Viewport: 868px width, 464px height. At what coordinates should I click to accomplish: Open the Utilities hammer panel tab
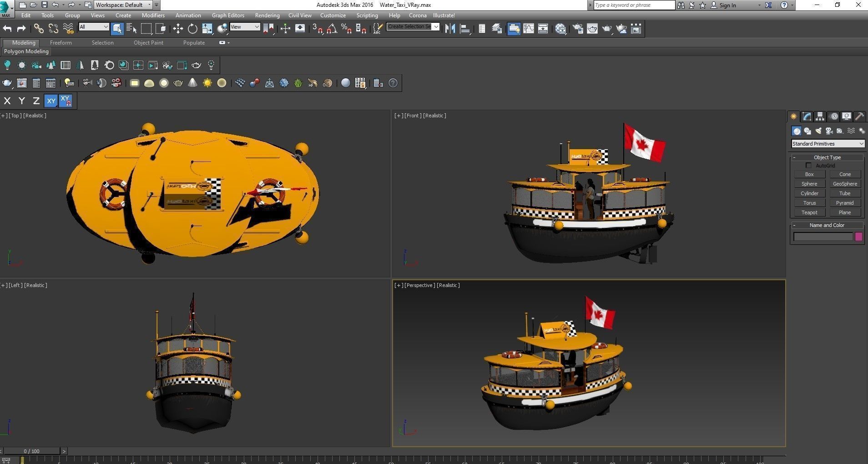tap(859, 116)
